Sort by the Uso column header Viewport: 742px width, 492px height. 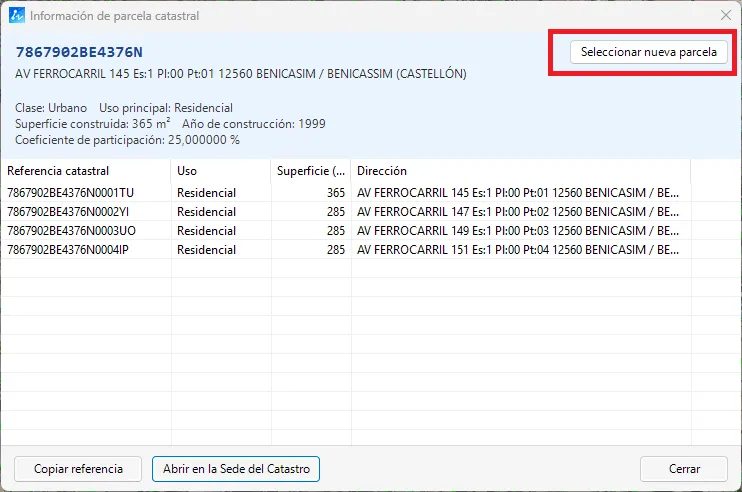[x=221, y=171]
